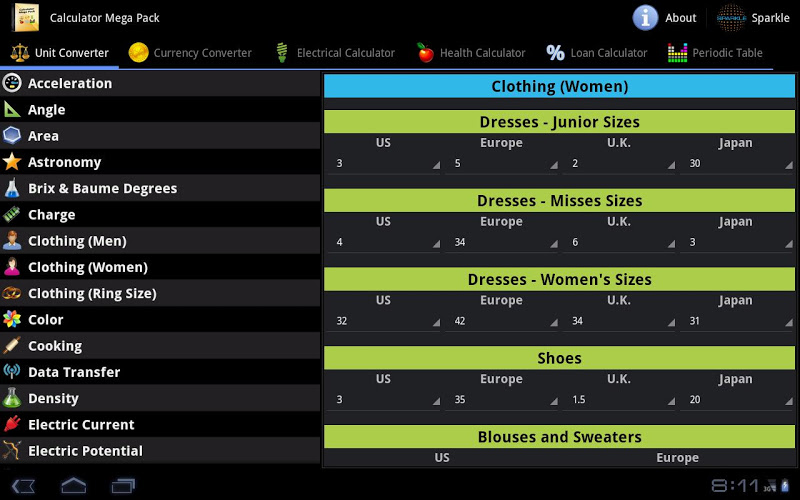
Task: Open Women's Sizes US dropdown showing 32
Action: click(x=385, y=321)
